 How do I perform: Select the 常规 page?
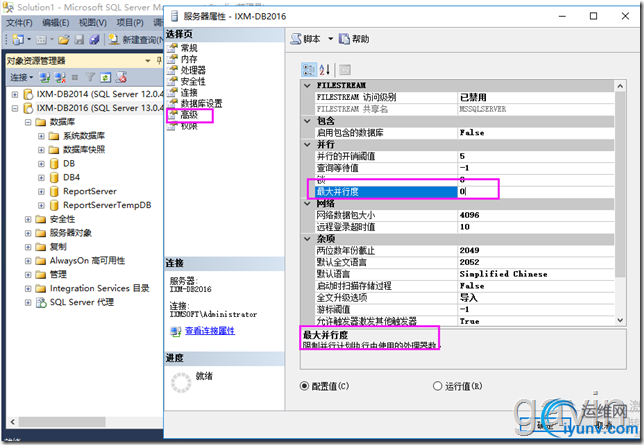click(x=189, y=48)
